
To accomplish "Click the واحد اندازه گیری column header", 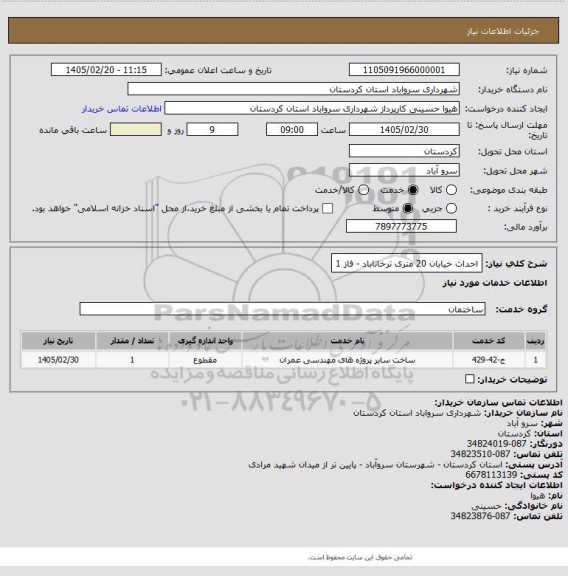I will 205,341.
